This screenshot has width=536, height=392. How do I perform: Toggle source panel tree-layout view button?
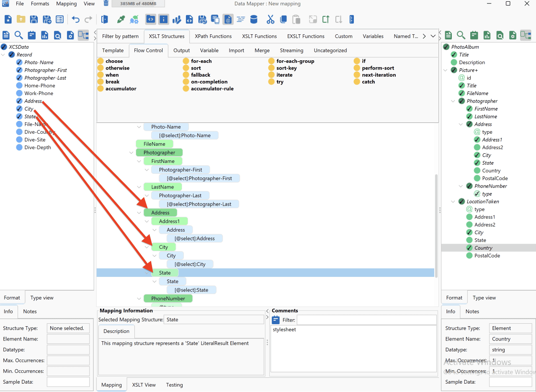point(83,35)
